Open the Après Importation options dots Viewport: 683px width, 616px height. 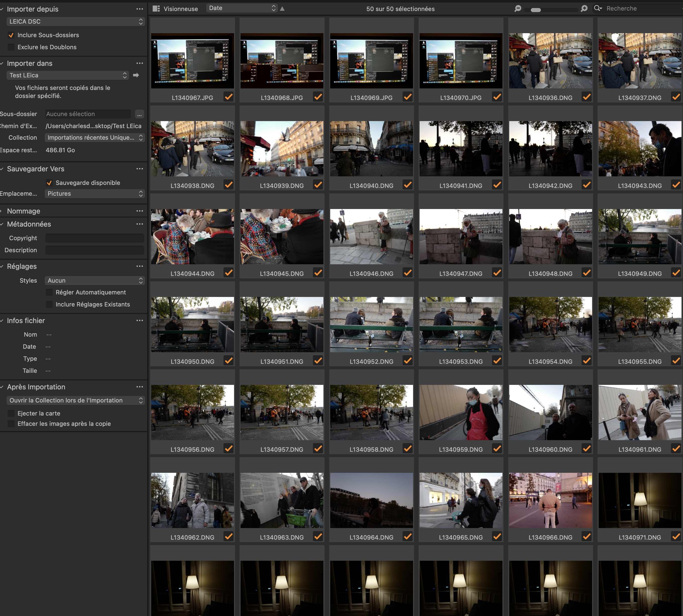(140, 387)
